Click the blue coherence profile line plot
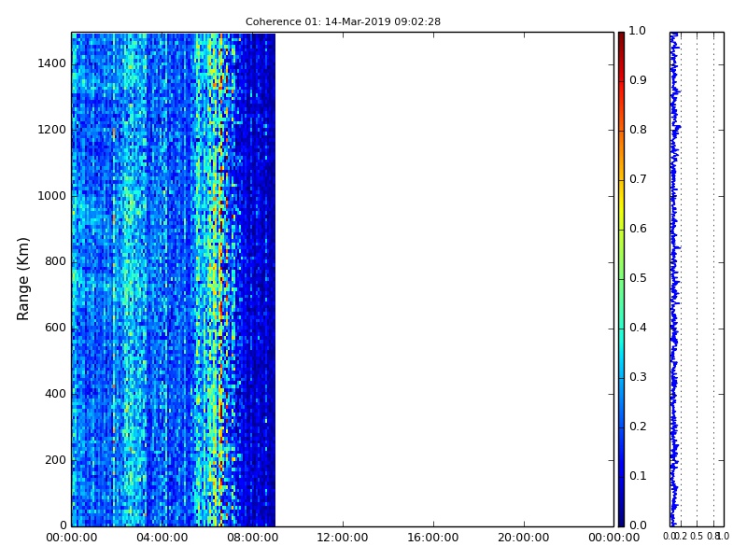747x560 pixels. pos(674,279)
